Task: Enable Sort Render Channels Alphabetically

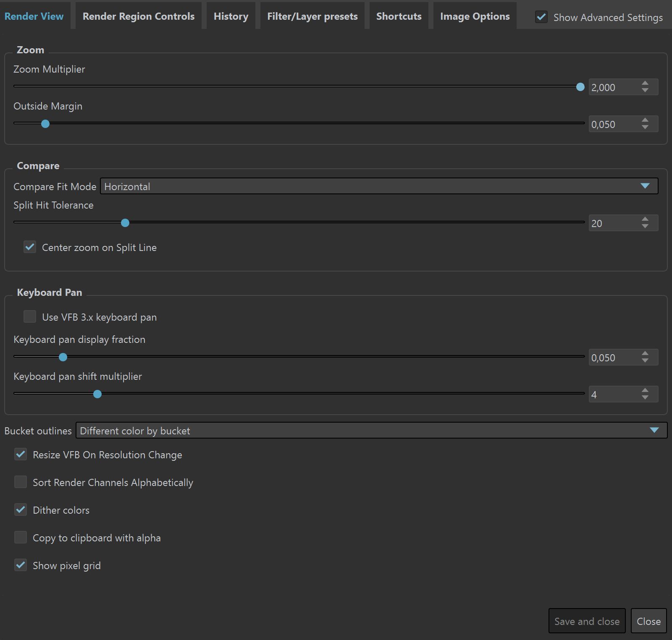Action: click(x=21, y=482)
